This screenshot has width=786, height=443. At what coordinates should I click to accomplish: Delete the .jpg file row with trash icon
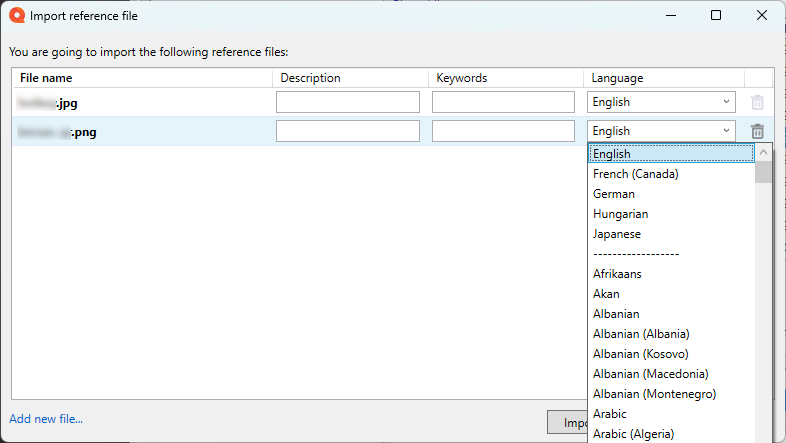[x=757, y=102]
